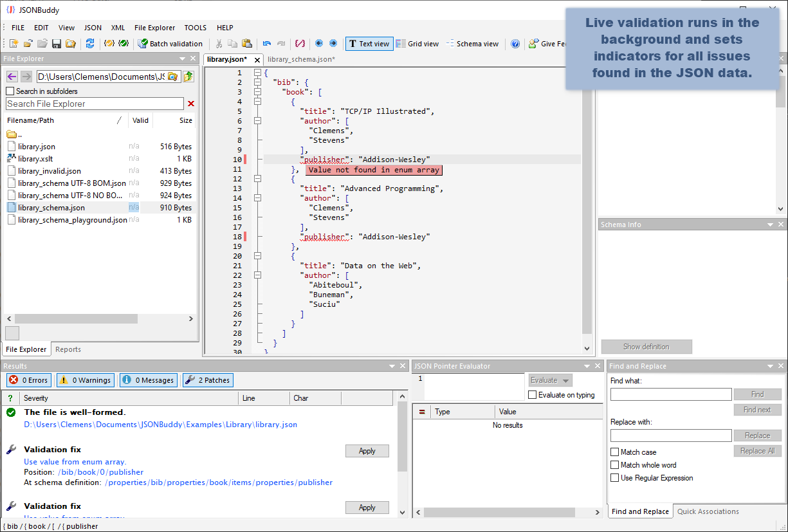Run Batch validation from the toolbar
This screenshot has width=788, height=532.
click(170, 44)
